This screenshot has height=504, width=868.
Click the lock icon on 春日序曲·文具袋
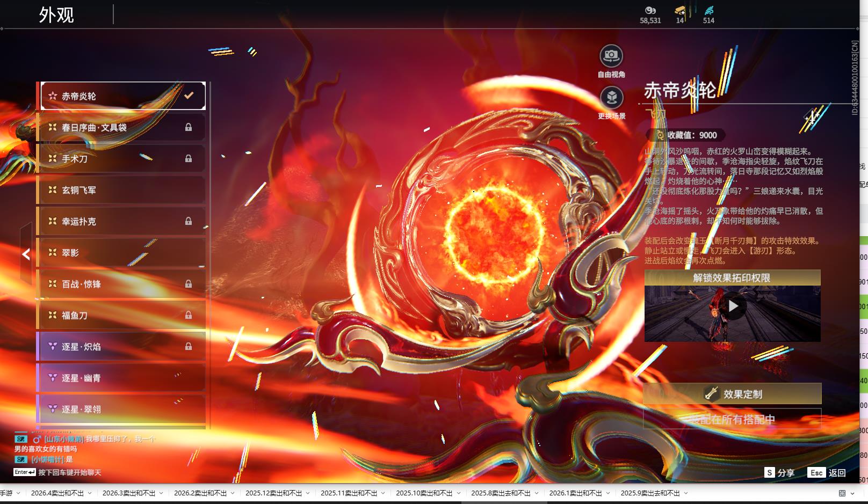pos(189,127)
